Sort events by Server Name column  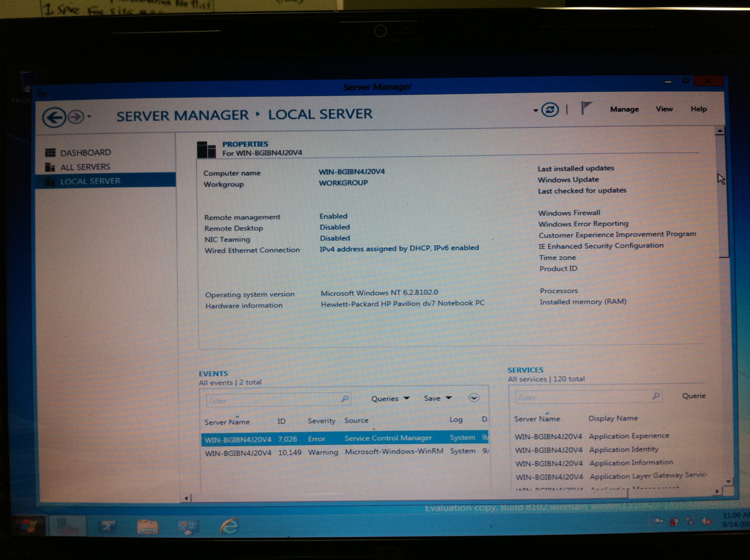tap(227, 422)
